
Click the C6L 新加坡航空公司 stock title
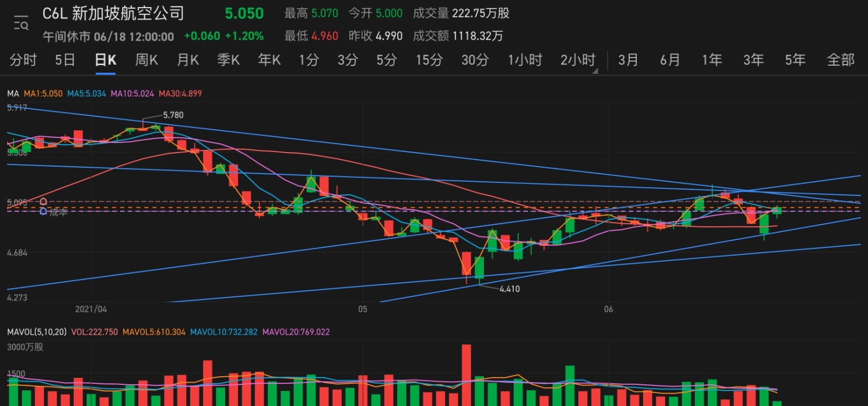pyautogui.click(x=113, y=14)
